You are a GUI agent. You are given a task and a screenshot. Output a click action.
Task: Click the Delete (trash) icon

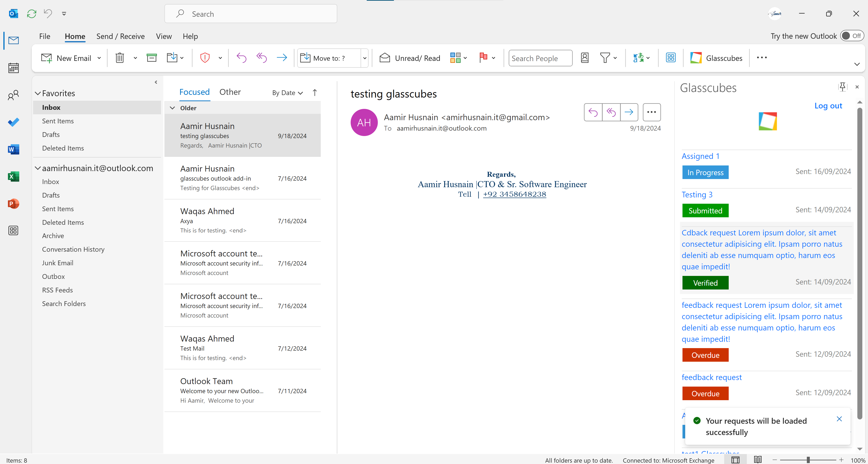click(x=120, y=57)
